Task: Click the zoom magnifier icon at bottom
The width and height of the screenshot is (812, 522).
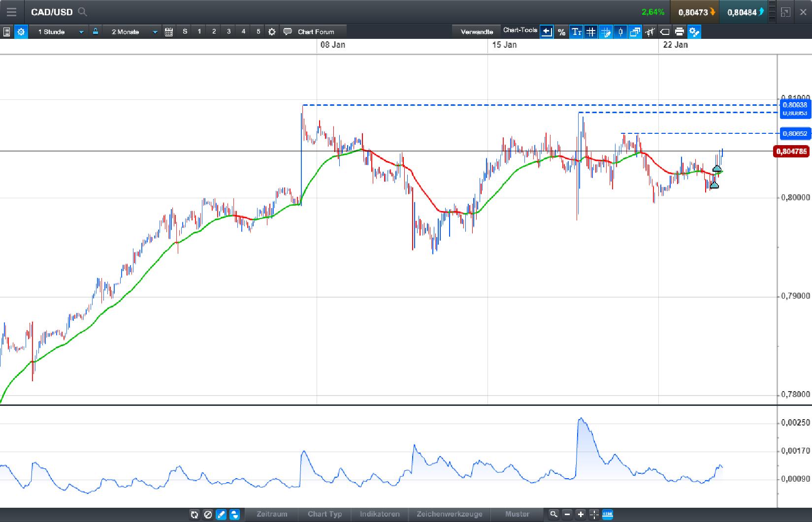Action: 553,514
